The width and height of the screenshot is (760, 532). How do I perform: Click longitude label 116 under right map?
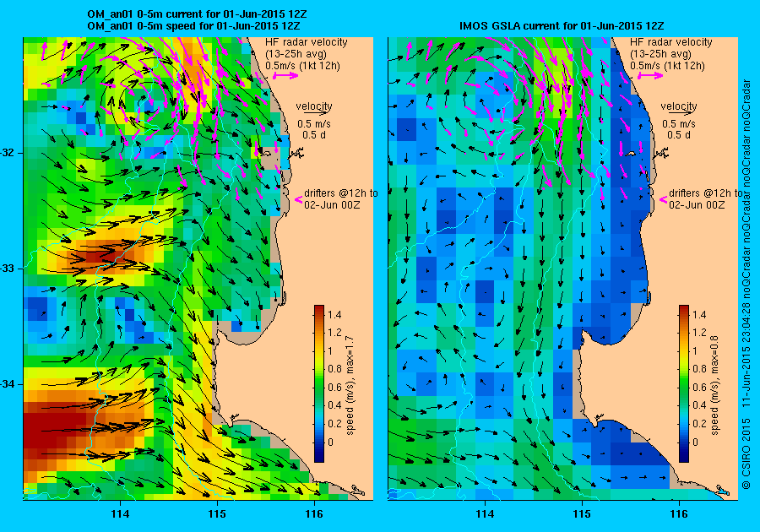pos(679,514)
